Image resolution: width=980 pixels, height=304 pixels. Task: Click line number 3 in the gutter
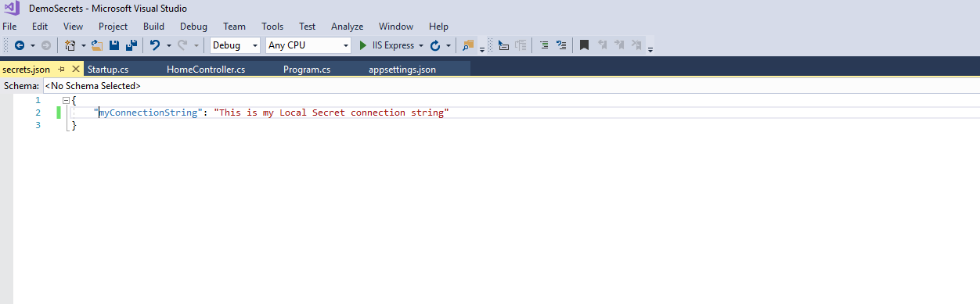click(x=38, y=125)
